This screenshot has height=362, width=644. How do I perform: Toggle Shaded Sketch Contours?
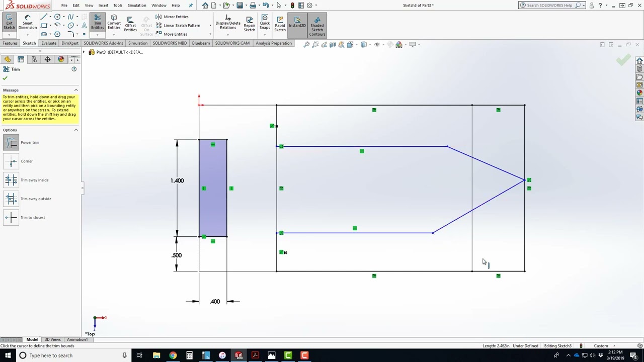pos(317,26)
